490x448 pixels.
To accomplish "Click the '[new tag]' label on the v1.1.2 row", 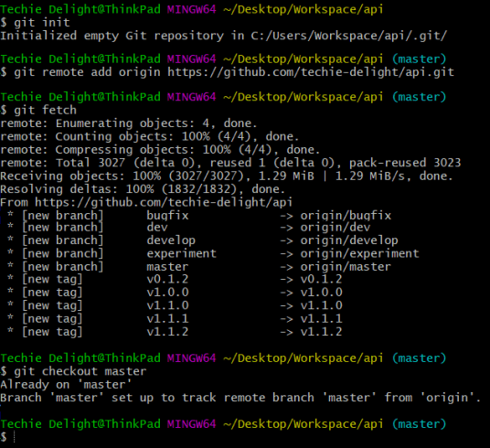I will point(52,332).
